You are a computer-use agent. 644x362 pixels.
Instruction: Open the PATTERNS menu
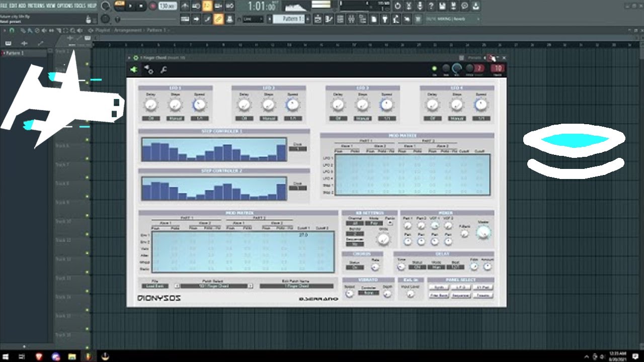[x=36, y=6]
